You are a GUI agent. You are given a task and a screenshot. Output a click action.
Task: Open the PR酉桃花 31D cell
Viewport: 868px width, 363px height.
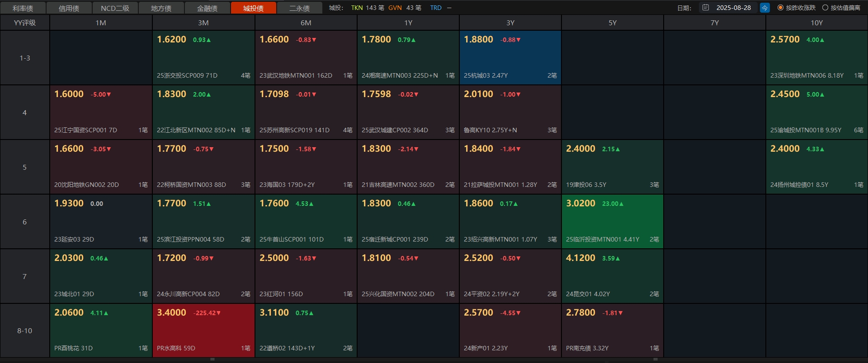[x=101, y=330]
